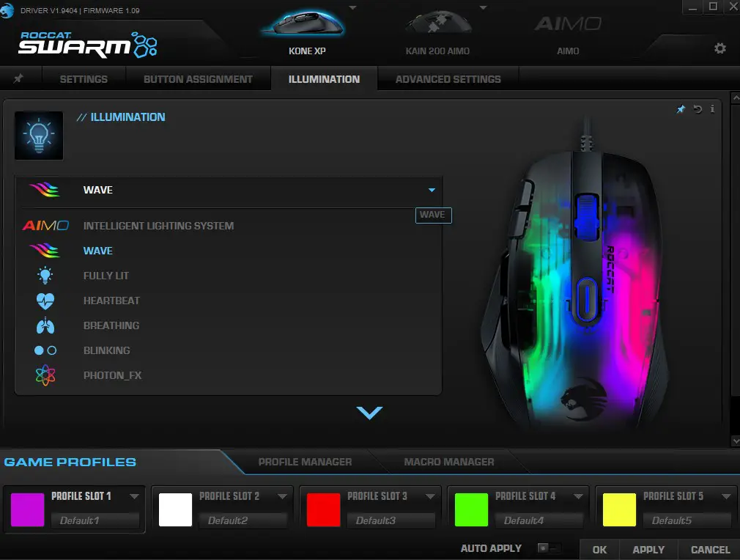Select Profile Slot 3 label
Viewport: 740px width, 560px height.
[377, 496]
